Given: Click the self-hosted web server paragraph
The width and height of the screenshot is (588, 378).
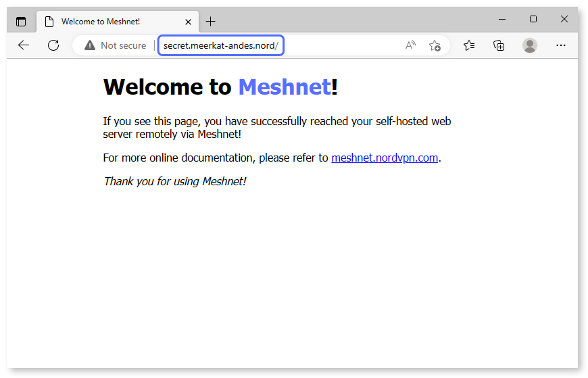Looking at the screenshot, I should click(277, 128).
